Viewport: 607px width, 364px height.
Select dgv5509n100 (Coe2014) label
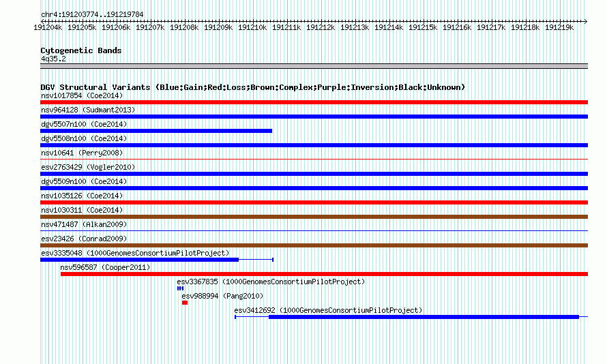[x=84, y=181]
